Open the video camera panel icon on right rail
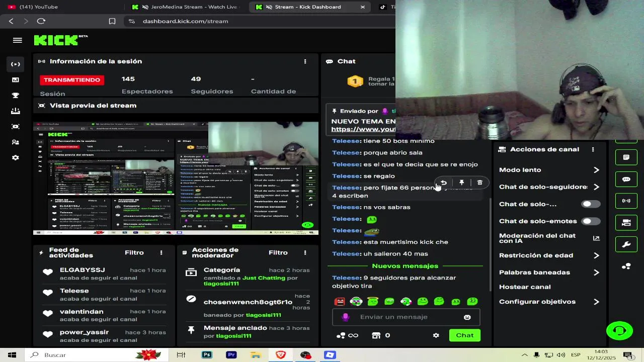 [626, 223]
